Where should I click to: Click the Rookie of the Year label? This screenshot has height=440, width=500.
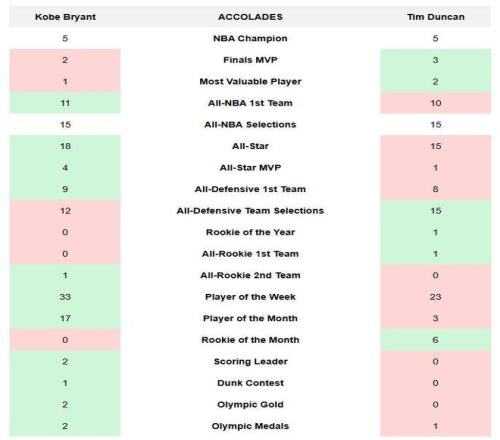tap(250, 232)
